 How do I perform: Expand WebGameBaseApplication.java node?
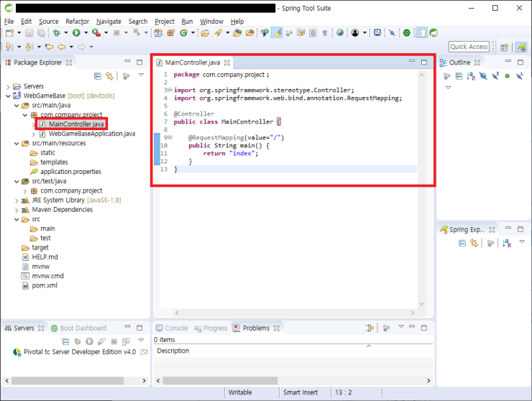tap(34, 134)
